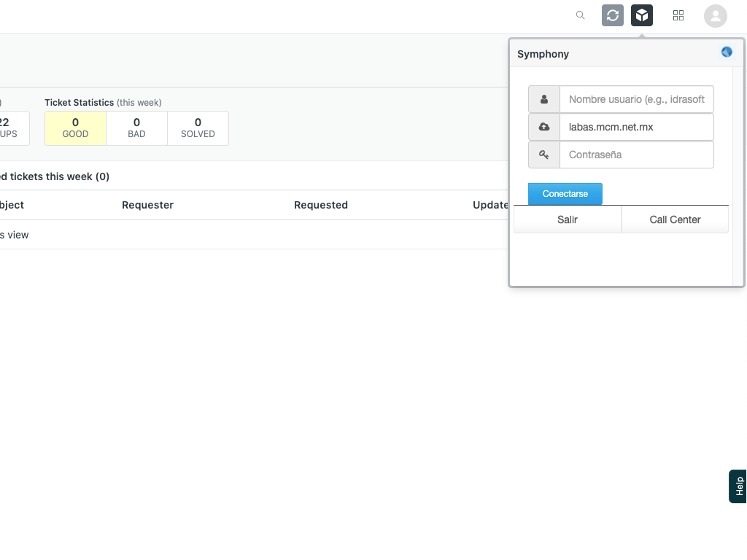This screenshot has height=560, width=747.
Task: Click the user profile avatar
Action: [x=716, y=15]
